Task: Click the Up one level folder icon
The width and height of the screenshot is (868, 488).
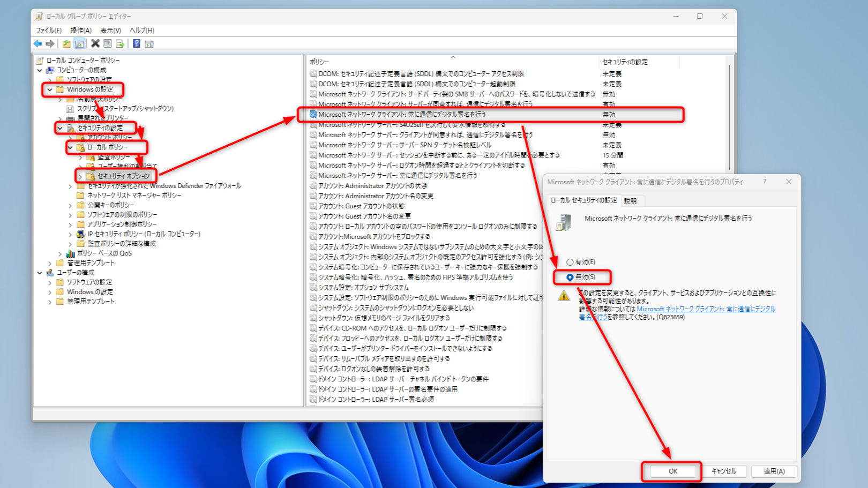Action: tap(66, 44)
